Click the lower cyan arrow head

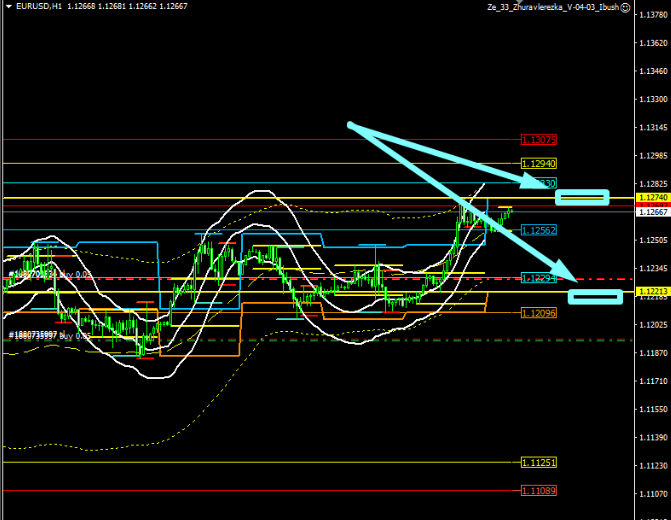point(570,277)
